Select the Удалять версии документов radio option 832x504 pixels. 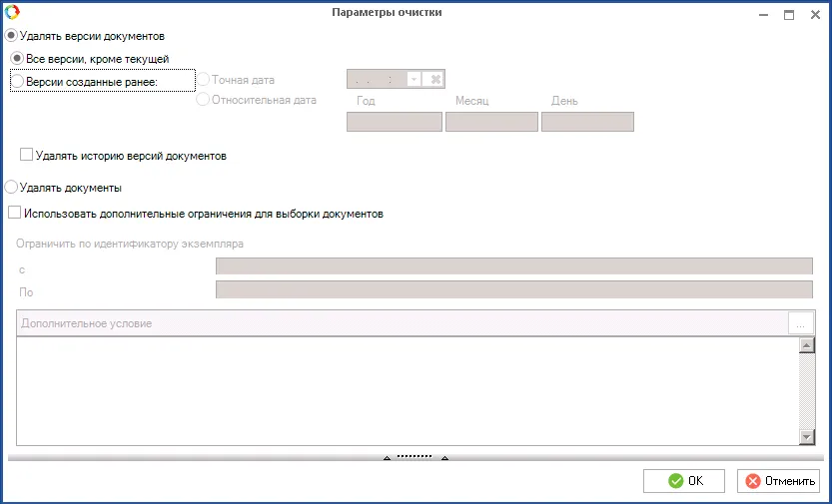click(13, 36)
